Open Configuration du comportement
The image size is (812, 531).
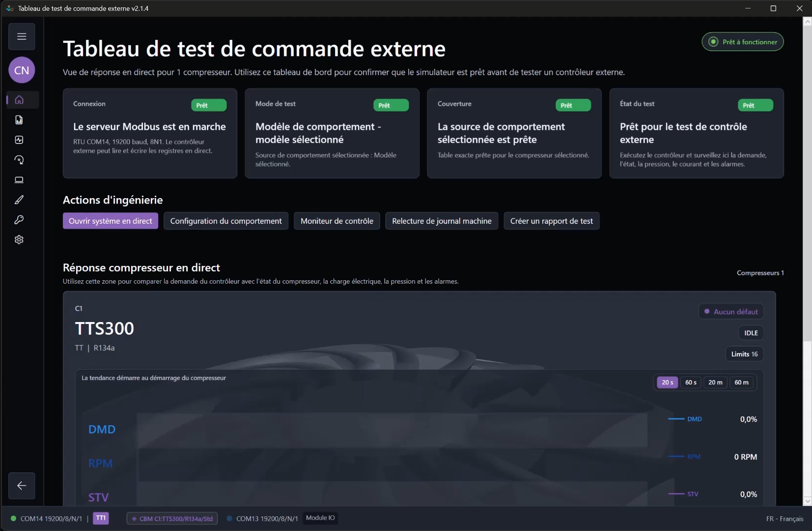coord(226,221)
